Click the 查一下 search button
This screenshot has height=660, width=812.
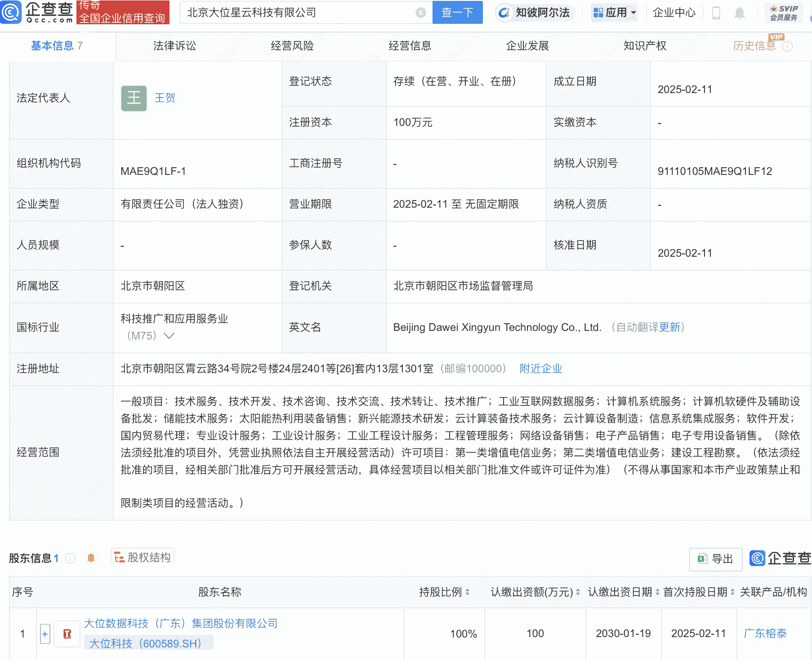[x=457, y=12]
